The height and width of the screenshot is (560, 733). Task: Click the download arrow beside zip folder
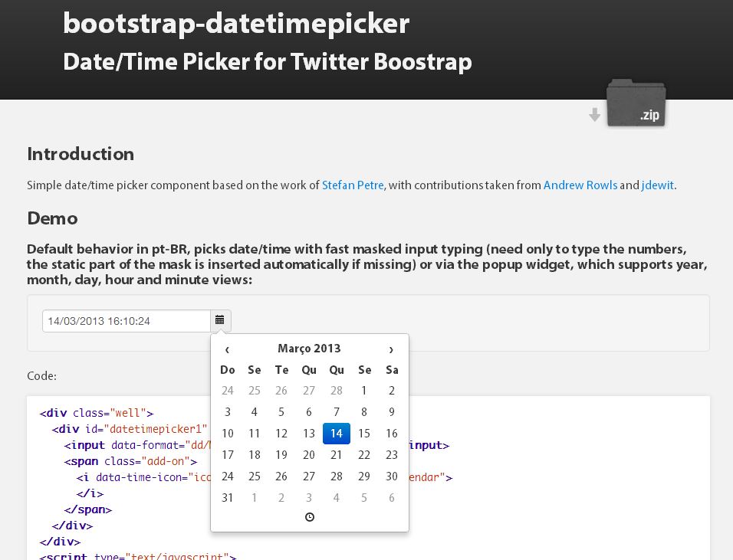click(595, 114)
